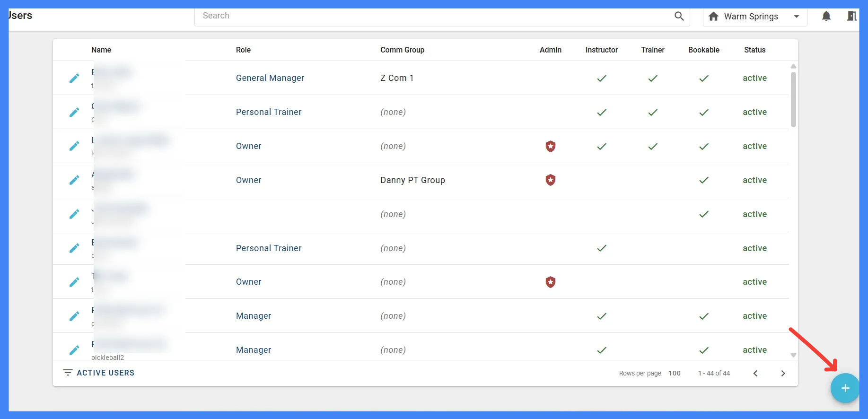Click the logout door icon
Screen dimensions: 868x419
coord(851,16)
